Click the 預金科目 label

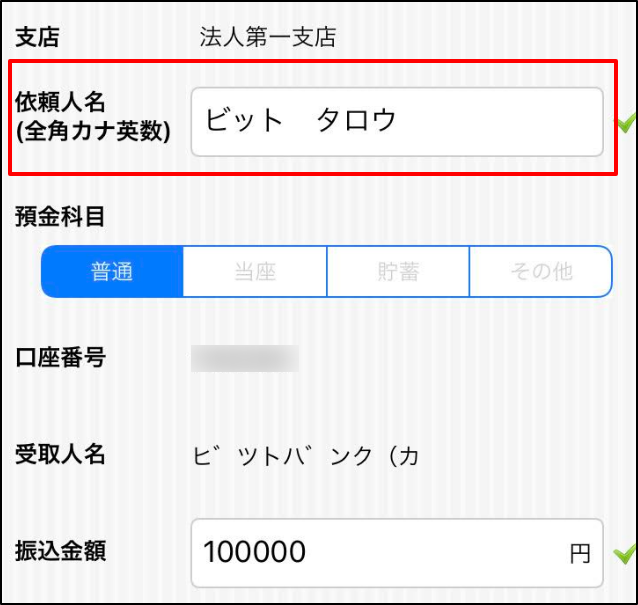[x=60, y=216]
